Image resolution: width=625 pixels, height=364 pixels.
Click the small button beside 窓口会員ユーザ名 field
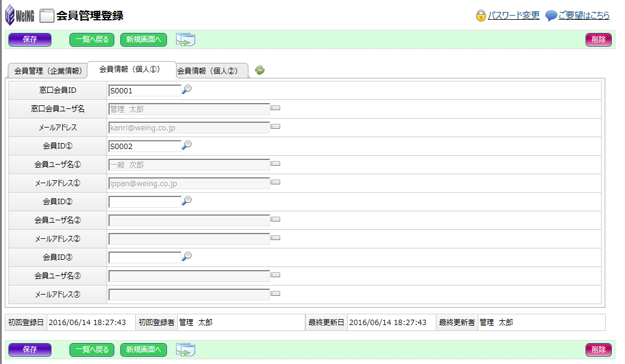275,108
